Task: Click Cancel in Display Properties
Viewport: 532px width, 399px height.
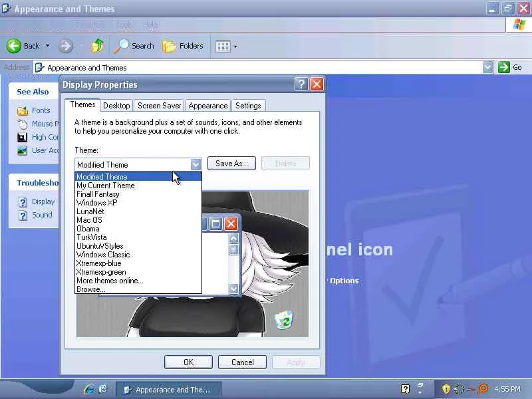Action: click(242, 362)
